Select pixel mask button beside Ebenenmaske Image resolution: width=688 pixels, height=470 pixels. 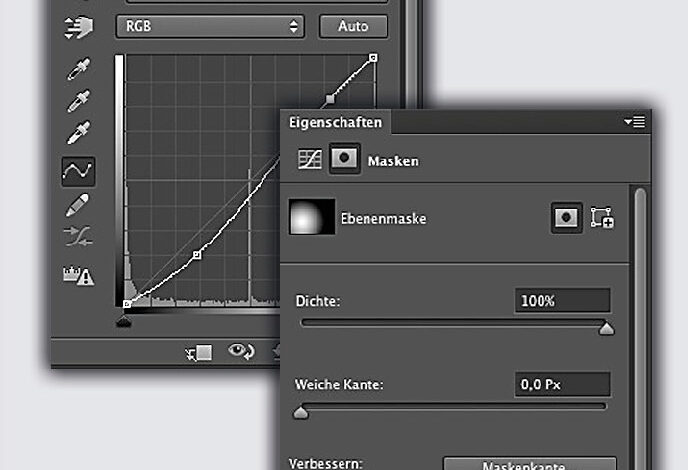coord(566,217)
